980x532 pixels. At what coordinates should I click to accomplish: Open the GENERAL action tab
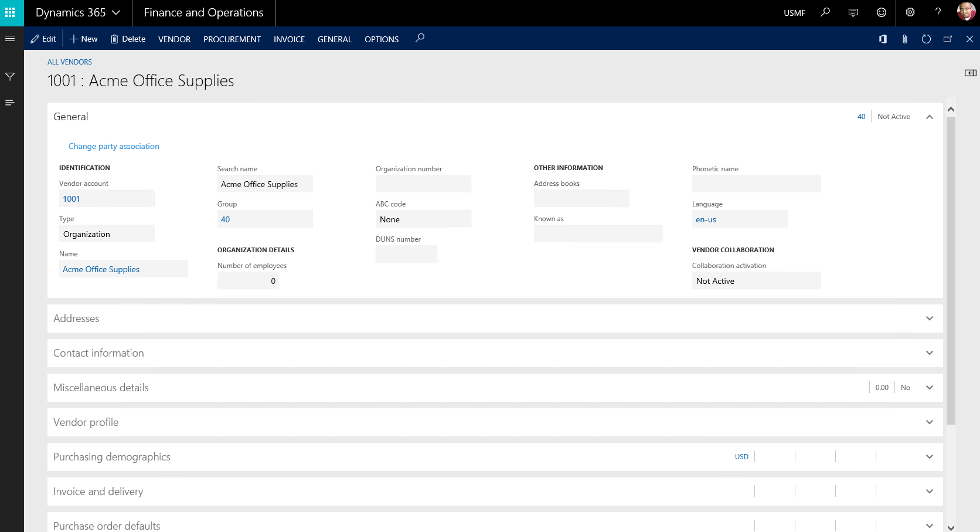(x=335, y=39)
